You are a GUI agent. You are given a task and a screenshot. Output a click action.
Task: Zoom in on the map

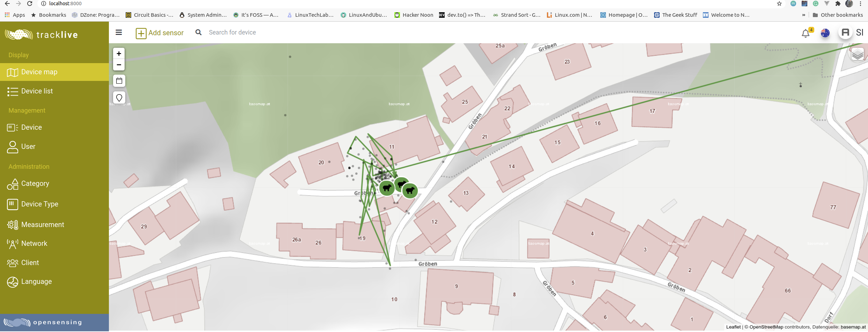point(119,54)
